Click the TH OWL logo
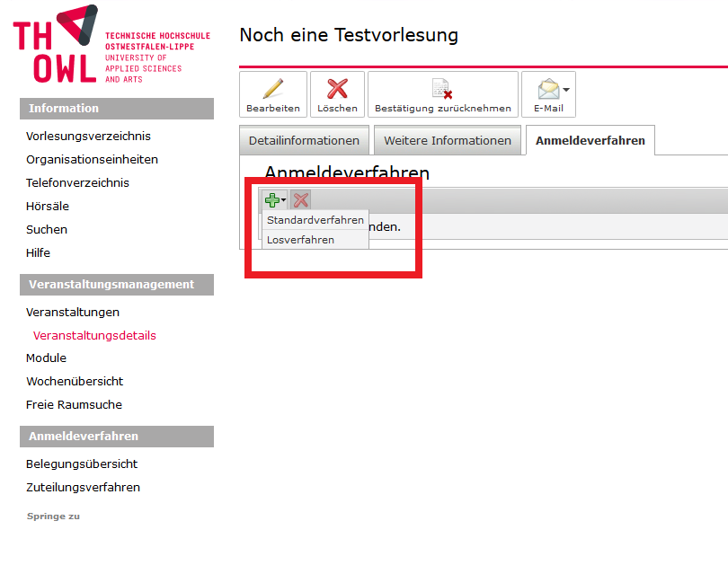 click(55, 45)
